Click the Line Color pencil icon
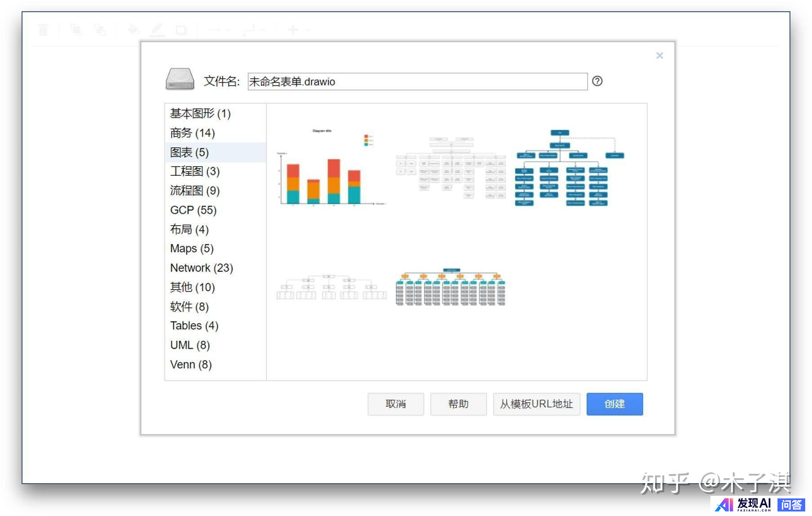This screenshot has width=812, height=516. (x=157, y=30)
